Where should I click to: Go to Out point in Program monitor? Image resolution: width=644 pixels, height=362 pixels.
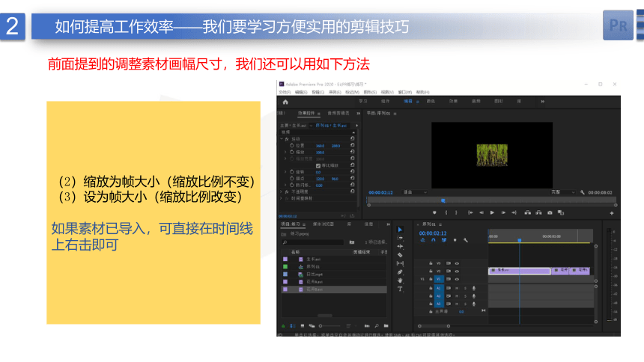point(514,212)
